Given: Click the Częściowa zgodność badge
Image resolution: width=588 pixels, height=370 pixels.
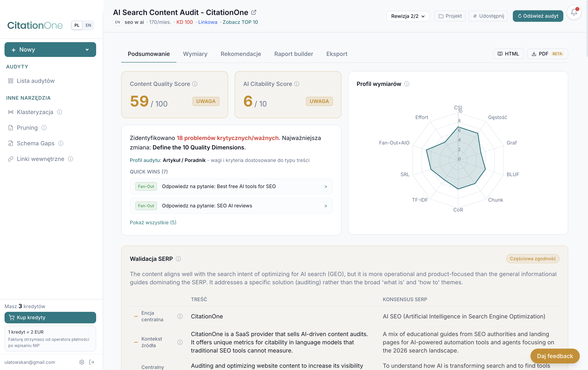Looking at the screenshot, I should pyautogui.click(x=533, y=259).
